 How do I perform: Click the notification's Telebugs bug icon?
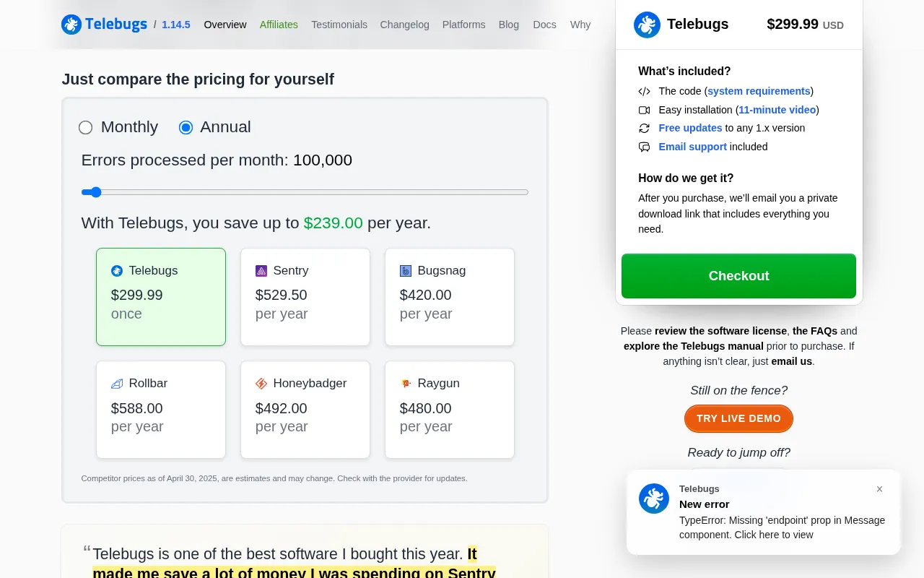[x=654, y=499]
